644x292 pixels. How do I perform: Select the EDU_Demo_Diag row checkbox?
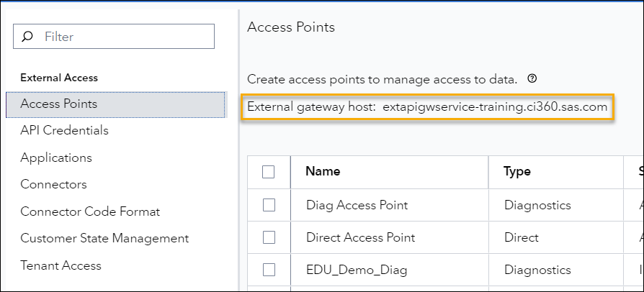click(x=269, y=270)
